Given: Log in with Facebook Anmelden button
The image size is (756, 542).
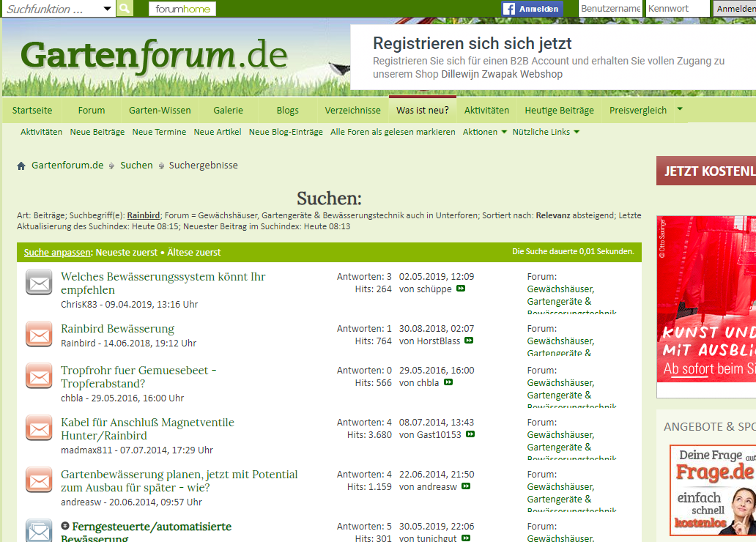Looking at the screenshot, I should (x=533, y=9).
